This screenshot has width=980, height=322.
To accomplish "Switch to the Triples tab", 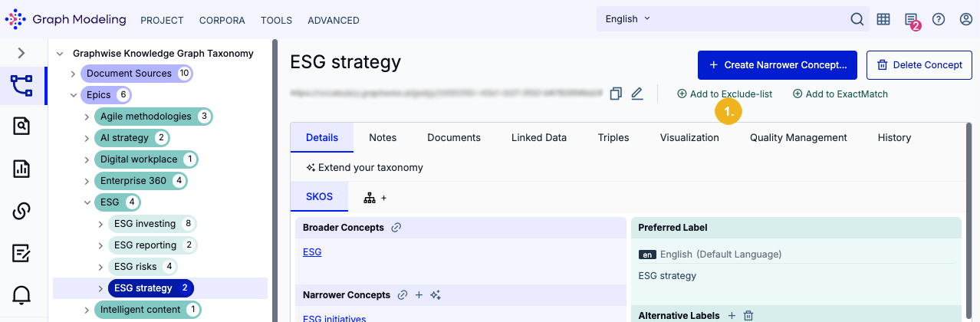I will [x=613, y=137].
